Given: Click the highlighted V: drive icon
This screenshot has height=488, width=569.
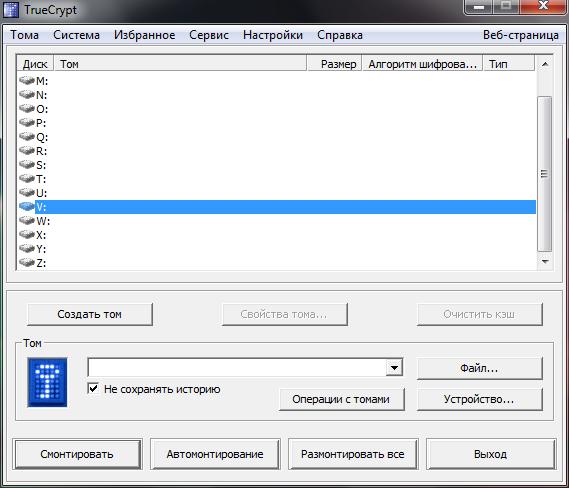Looking at the screenshot, I should [27, 206].
